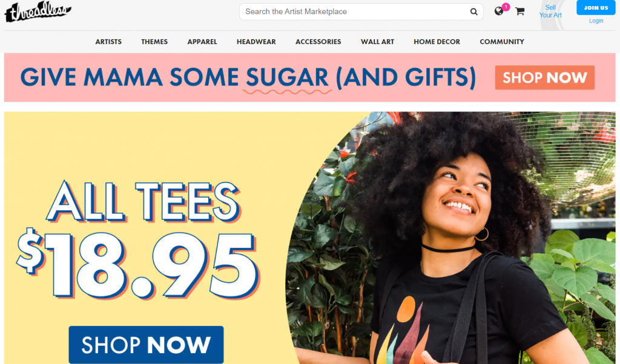The height and width of the screenshot is (364, 620).
Task: Focus the Search the Artist Marketplace field
Action: 354,12
